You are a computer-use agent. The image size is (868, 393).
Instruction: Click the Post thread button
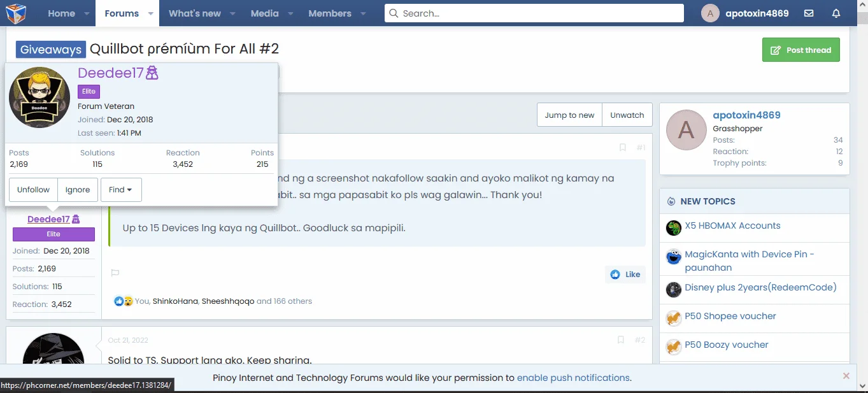(801, 50)
